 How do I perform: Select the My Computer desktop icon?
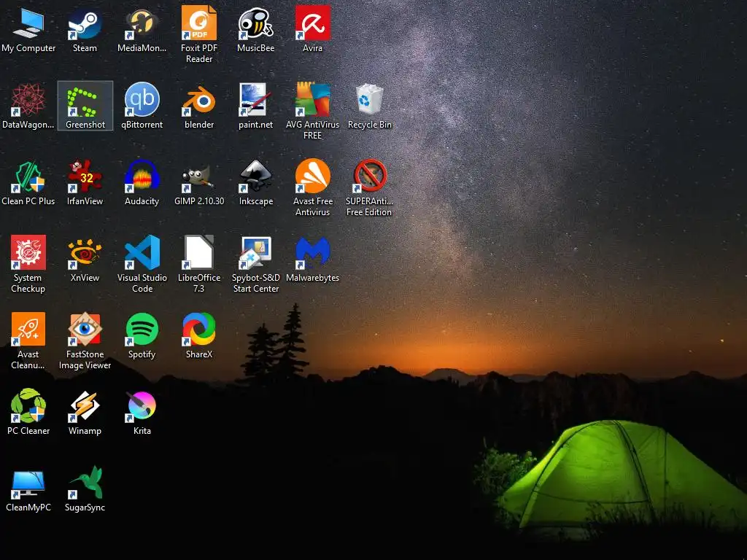[x=28, y=23]
